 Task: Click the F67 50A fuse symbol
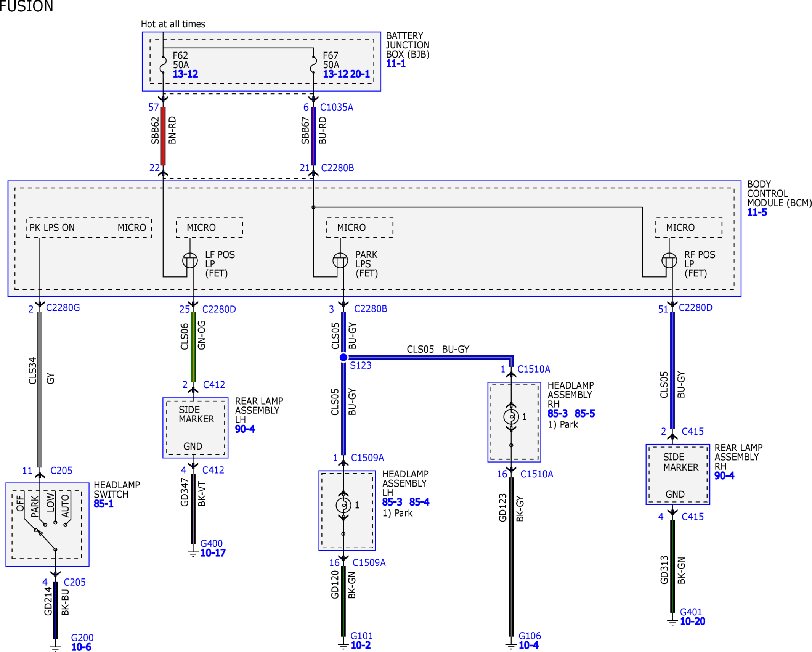pos(313,64)
